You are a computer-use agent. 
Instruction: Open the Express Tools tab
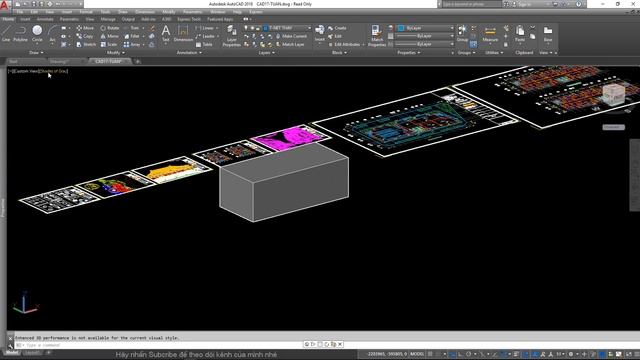189,19
